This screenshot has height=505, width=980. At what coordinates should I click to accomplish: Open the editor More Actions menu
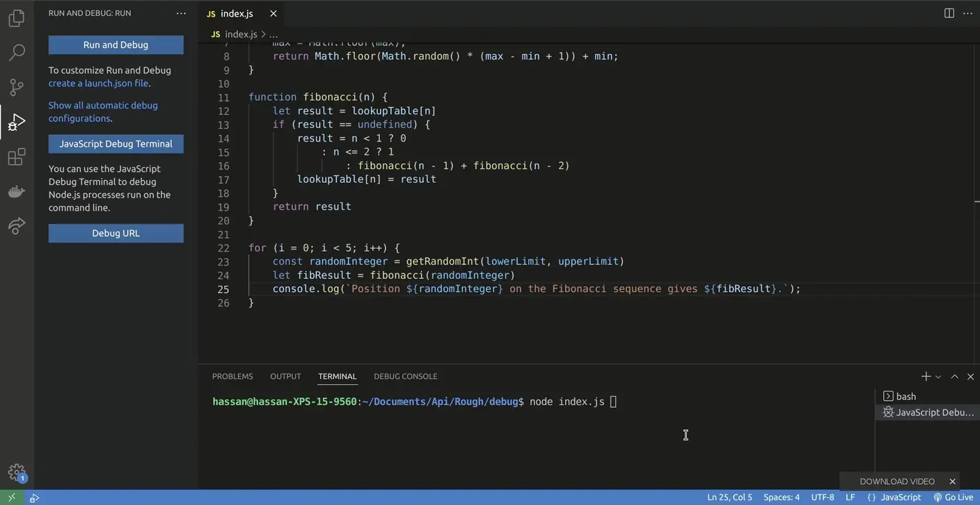point(967,13)
